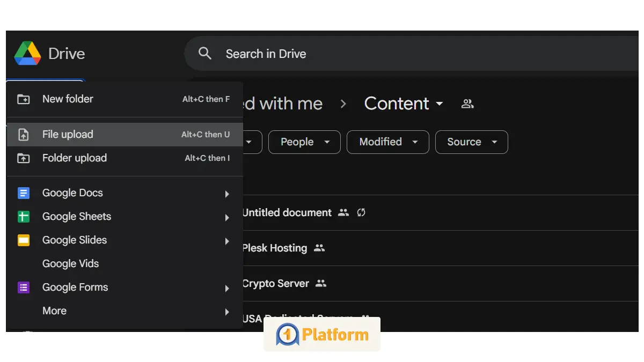This screenshot has width=644, height=362.
Task: Expand the Google Sheets submenu arrow
Action: [227, 217]
